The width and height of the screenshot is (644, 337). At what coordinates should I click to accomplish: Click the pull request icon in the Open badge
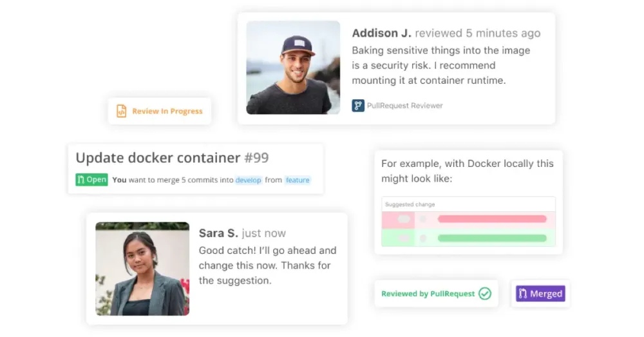coord(81,180)
